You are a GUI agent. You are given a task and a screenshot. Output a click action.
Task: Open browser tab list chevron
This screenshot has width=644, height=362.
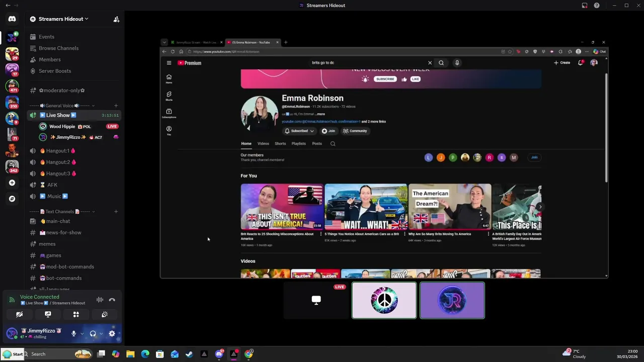(x=164, y=42)
